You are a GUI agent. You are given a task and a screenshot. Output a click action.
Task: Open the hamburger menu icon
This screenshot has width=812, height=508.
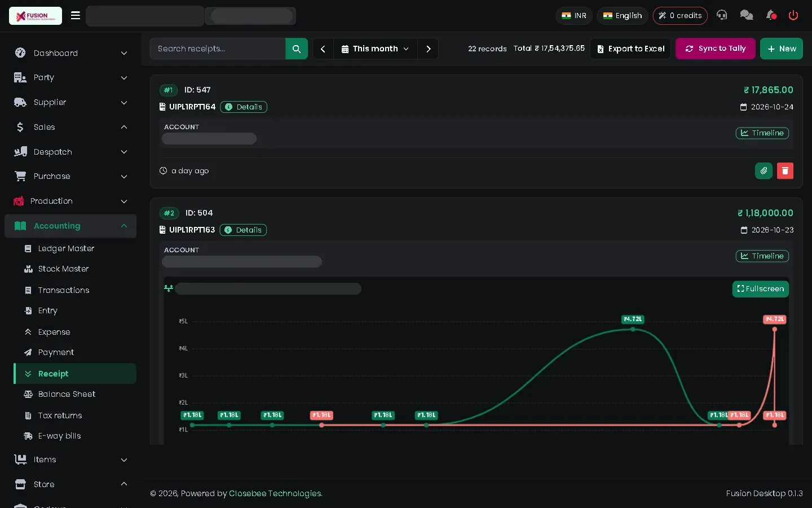click(76, 16)
